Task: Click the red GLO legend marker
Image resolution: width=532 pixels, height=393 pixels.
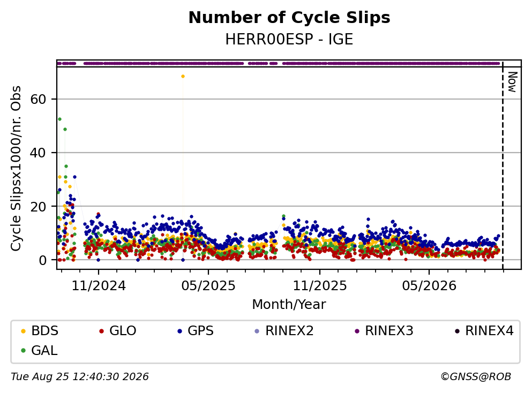Action: [101, 331]
